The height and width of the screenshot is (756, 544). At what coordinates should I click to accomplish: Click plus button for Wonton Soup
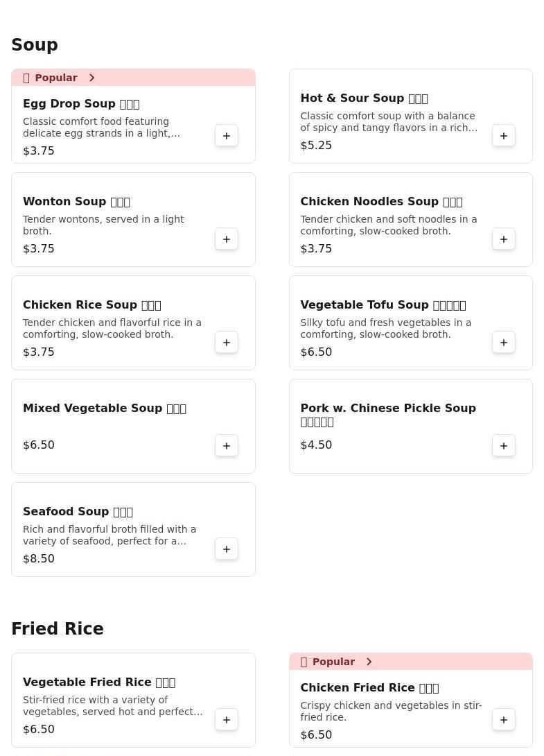227,239
